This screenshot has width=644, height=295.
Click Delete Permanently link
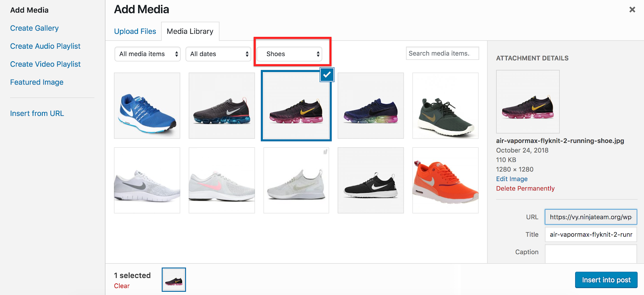coord(525,189)
